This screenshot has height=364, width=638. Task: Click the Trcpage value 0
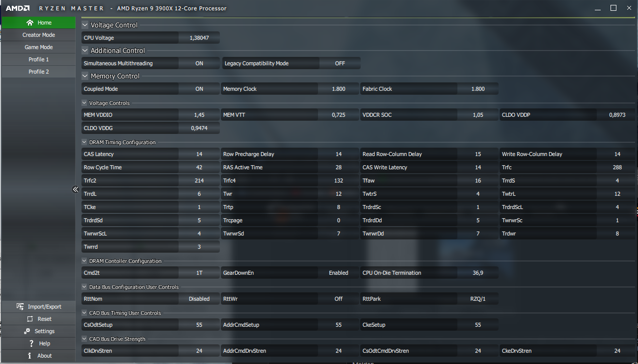339,220
